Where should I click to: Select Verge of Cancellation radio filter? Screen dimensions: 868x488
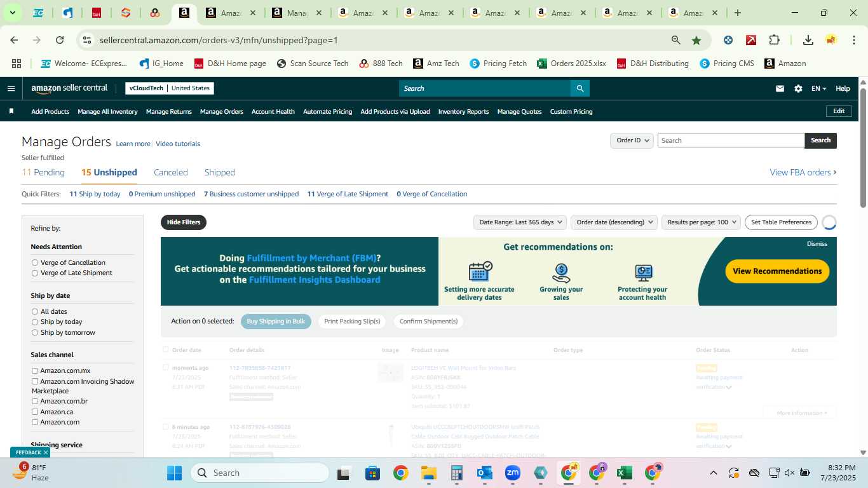point(35,262)
